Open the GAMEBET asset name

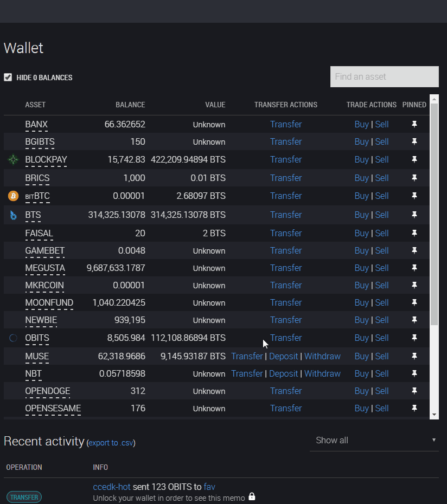click(44, 251)
